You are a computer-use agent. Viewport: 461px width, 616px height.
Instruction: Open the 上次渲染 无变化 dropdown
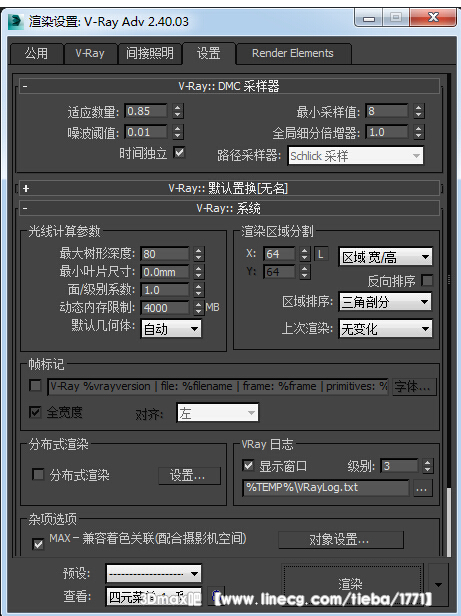[385, 328]
